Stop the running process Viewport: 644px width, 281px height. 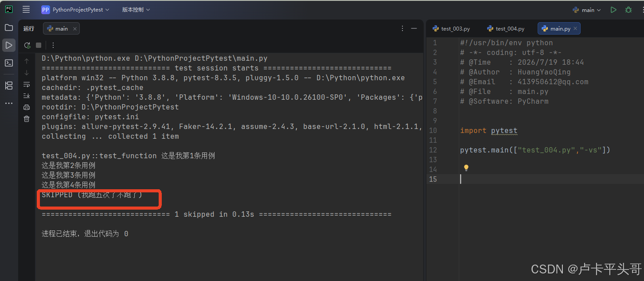click(x=39, y=45)
